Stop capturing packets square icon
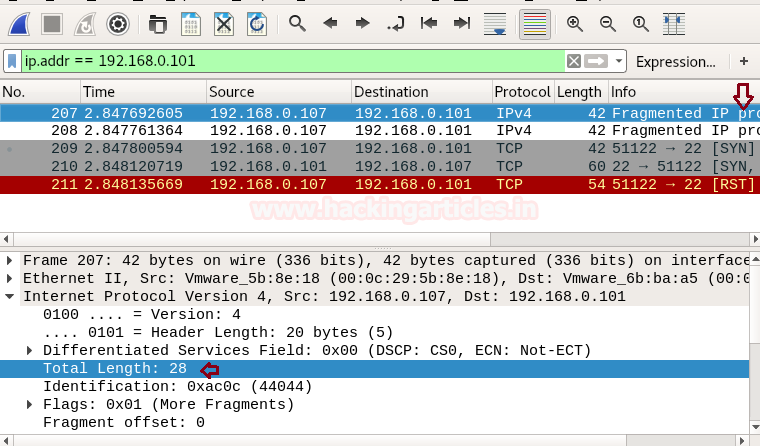This screenshot has width=760, height=446. click(52, 24)
